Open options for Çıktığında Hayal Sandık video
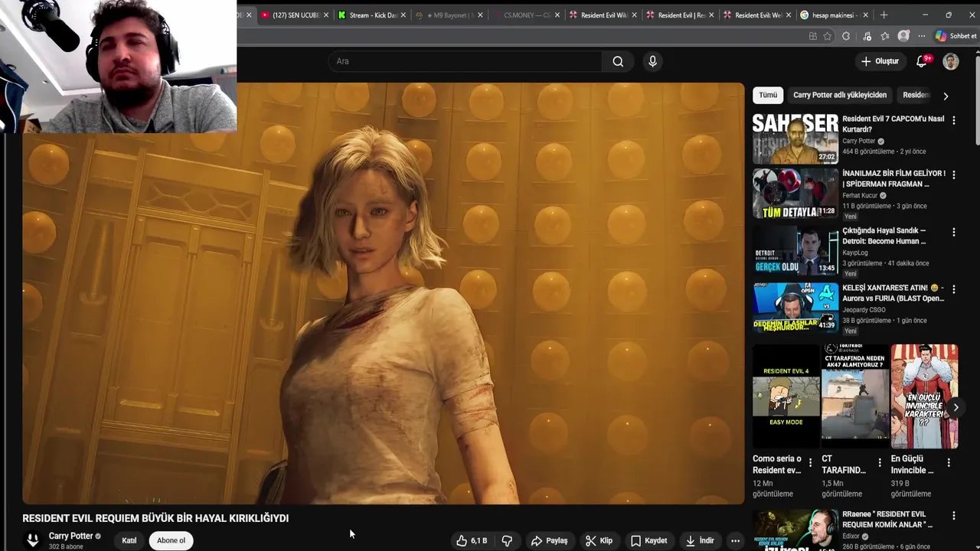The width and height of the screenshot is (980, 551). (953, 232)
